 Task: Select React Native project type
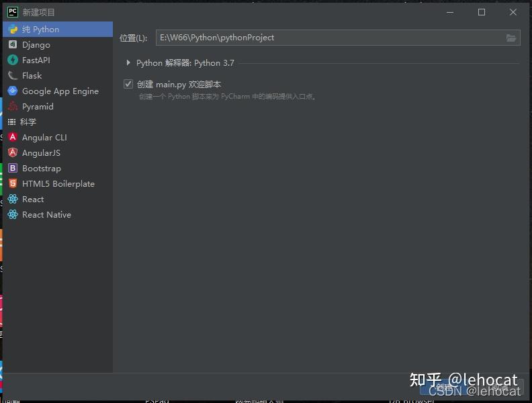coord(58,214)
